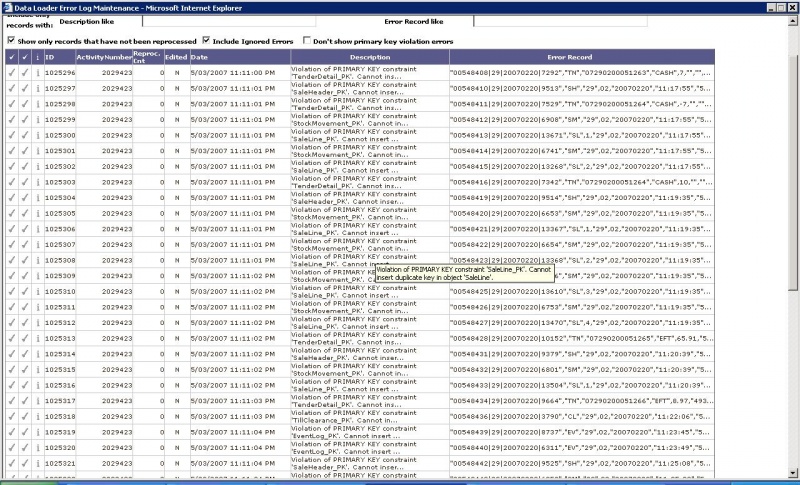The width and height of the screenshot is (800, 485).
Task: Click first checkmark icon in row 1025299
Action: coord(12,119)
